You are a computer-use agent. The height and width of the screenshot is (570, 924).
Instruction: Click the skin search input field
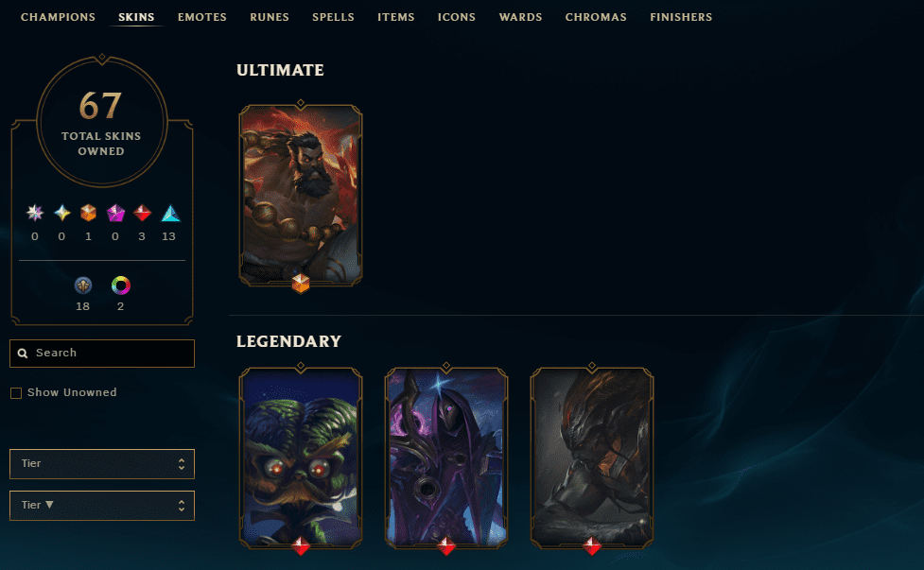pyautogui.click(x=102, y=354)
